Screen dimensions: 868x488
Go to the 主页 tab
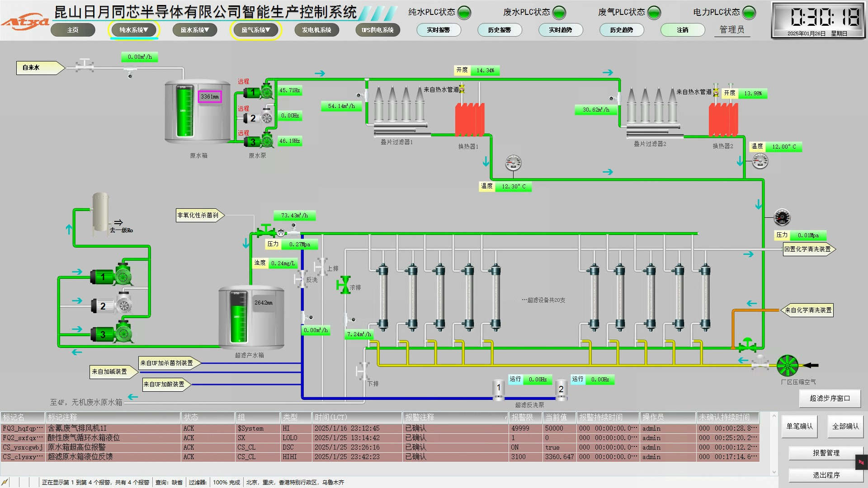(x=73, y=30)
